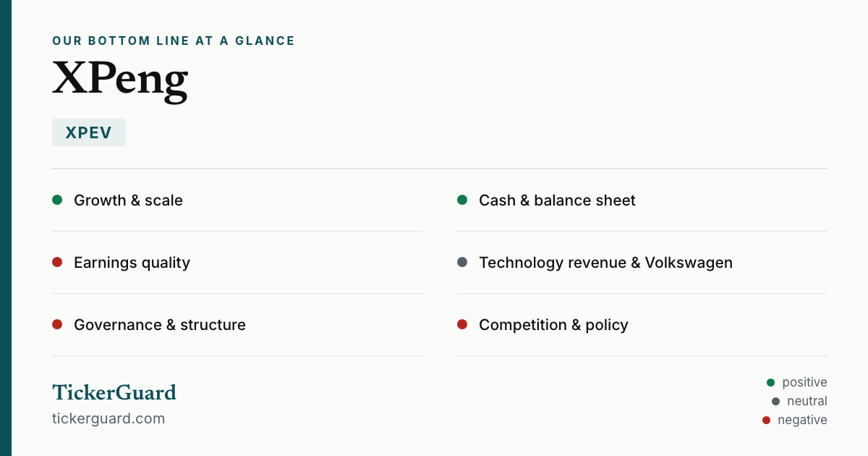Select the Growth & scale label
The width and height of the screenshot is (868, 456).
point(128,200)
